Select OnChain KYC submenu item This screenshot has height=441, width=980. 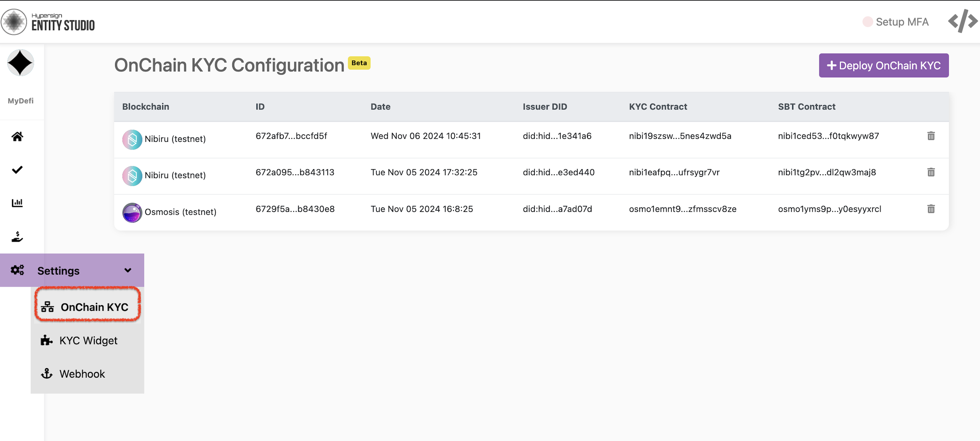(87, 307)
